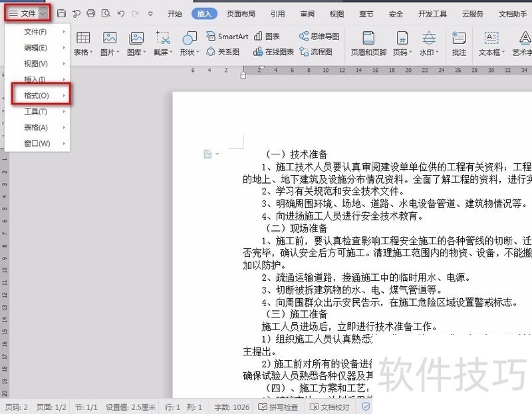
Task: Click the Save icon in quick toolbar
Action: click(61, 13)
